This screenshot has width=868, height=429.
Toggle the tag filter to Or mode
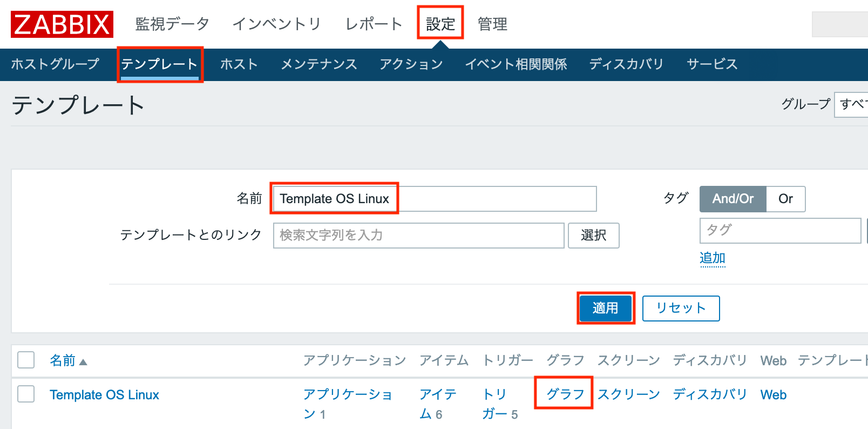point(785,199)
